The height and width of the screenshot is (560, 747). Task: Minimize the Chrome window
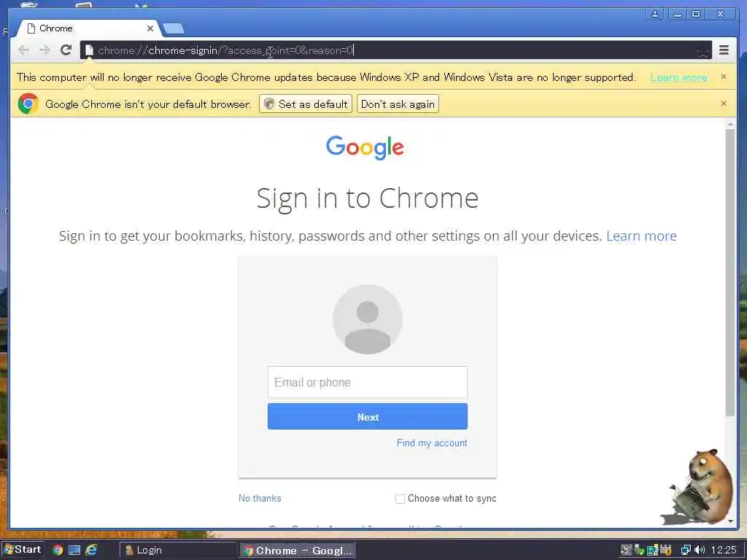click(x=676, y=14)
